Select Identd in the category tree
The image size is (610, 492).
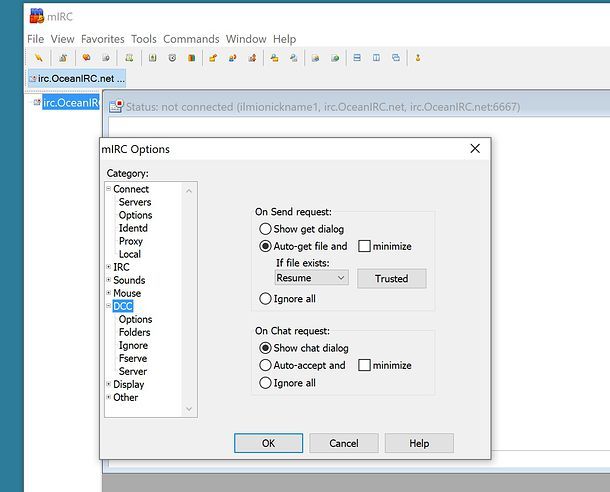pyautogui.click(x=133, y=228)
